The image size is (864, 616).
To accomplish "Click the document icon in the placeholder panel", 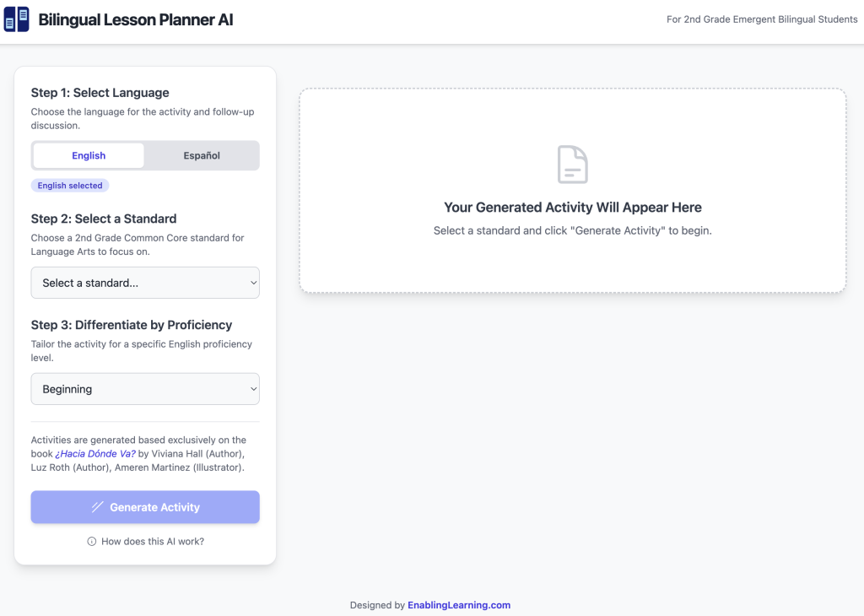I will click(573, 165).
